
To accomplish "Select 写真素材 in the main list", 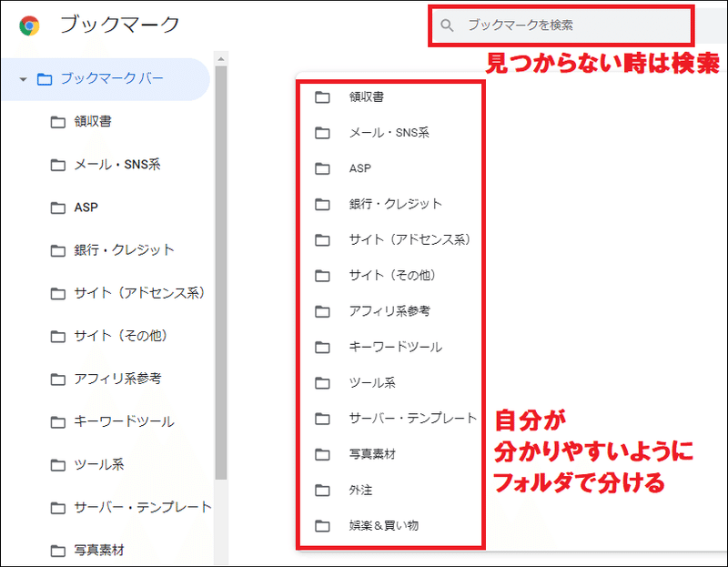I will click(372, 454).
